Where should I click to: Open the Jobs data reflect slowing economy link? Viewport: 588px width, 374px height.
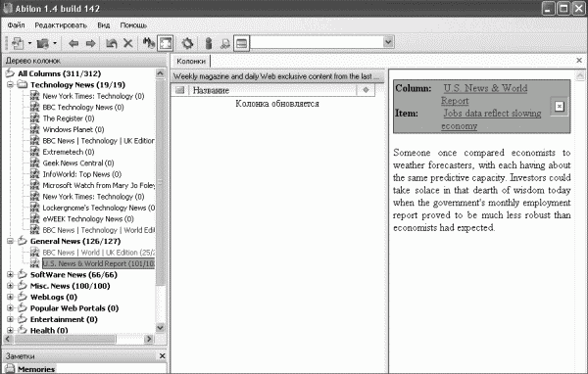pyautogui.click(x=491, y=119)
